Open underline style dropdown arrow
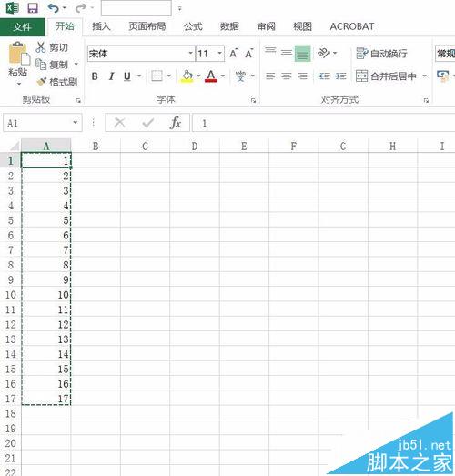Screen dimensions: 455x476 [139, 76]
